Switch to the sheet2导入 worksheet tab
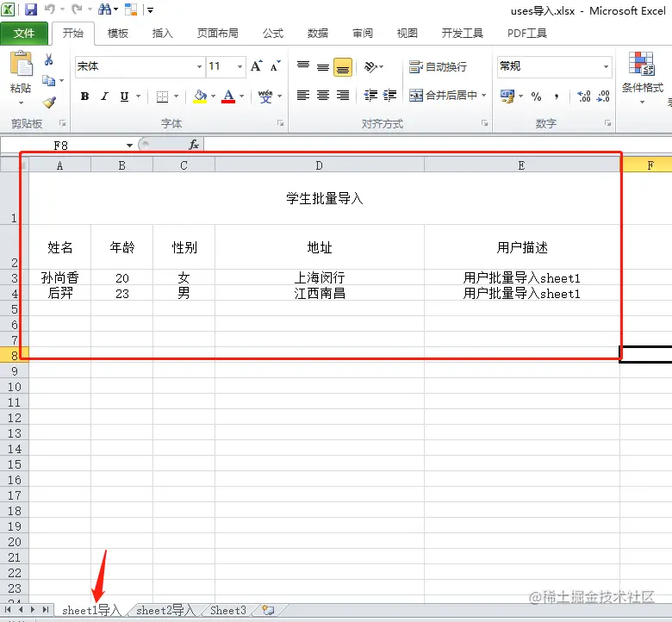 [165, 610]
